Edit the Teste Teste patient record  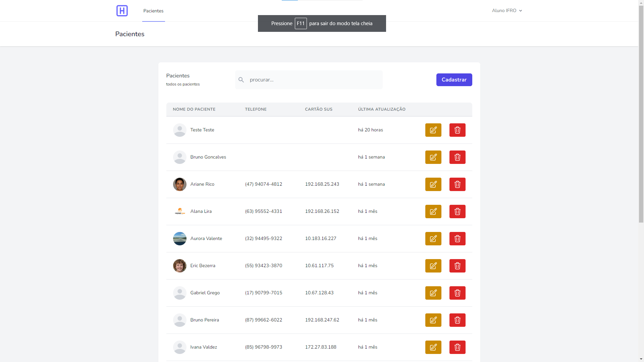tap(433, 130)
